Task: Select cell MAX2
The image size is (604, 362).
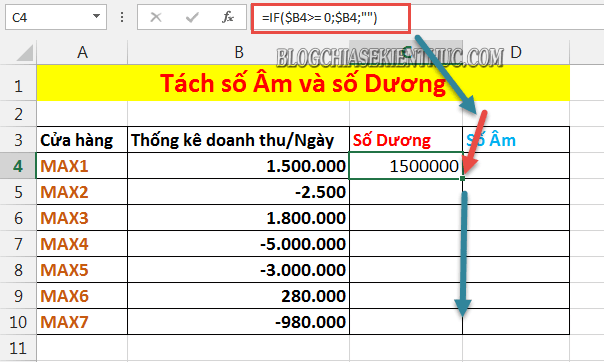Action: click(x=82, y=192)
